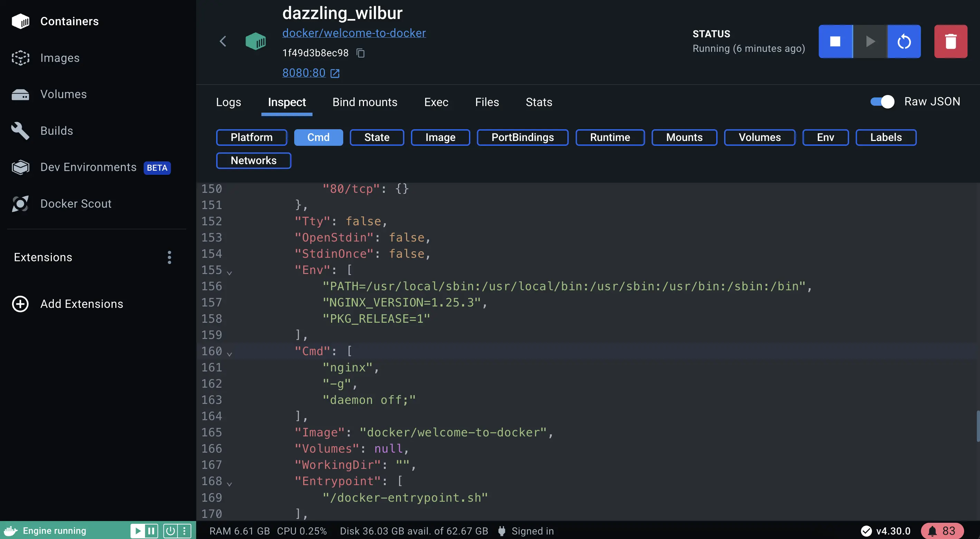Open port 8080:80 in browser
The height and width of the screenshot is (539, 980).
(x=303, y=73)
